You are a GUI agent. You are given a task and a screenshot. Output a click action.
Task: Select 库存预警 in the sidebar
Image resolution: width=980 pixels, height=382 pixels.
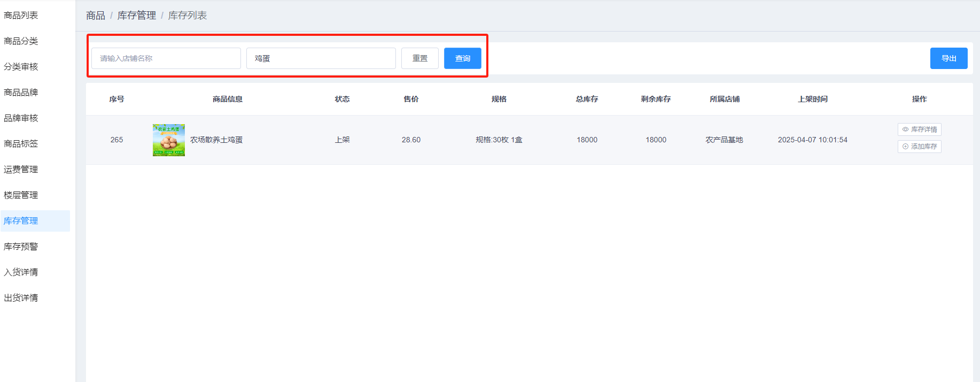point(21,247)
